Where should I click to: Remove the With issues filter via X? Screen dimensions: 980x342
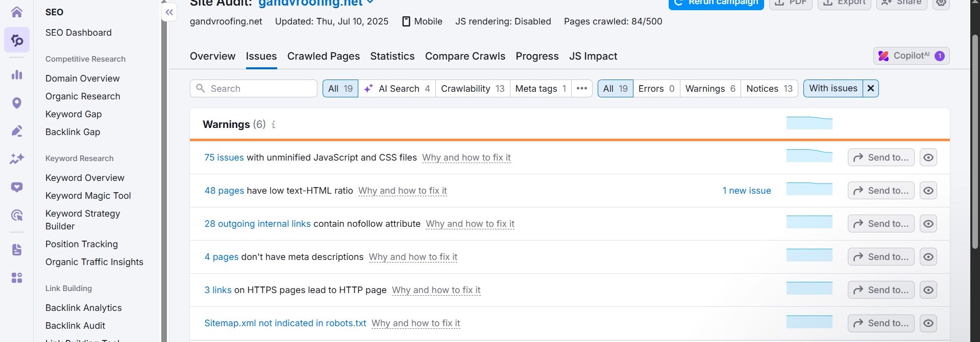pos(871,88)
